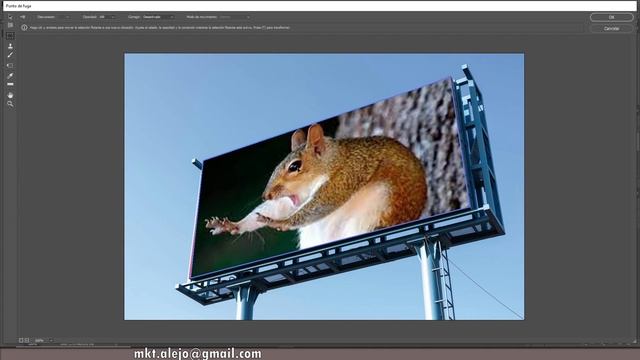The height and width of the screenshot is (360, 640).
Task: Select the Edit Plane tool
Action: [x=10, y=17]
